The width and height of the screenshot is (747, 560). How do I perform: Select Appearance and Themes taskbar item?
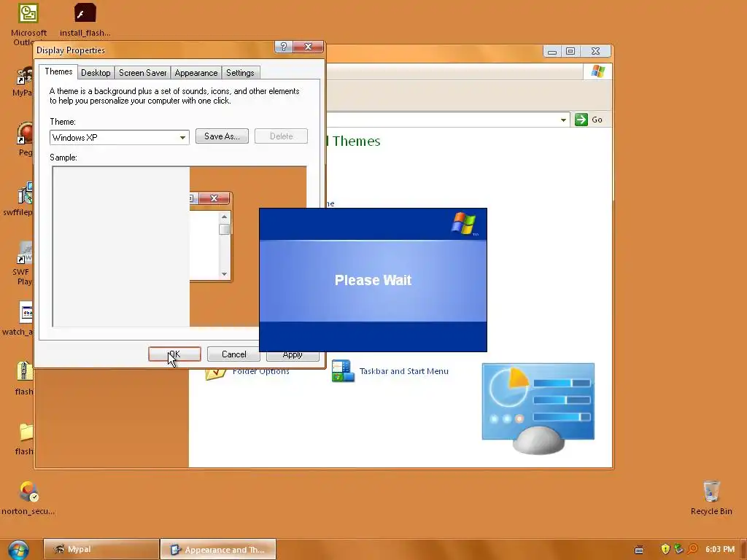tap(217, 550)
